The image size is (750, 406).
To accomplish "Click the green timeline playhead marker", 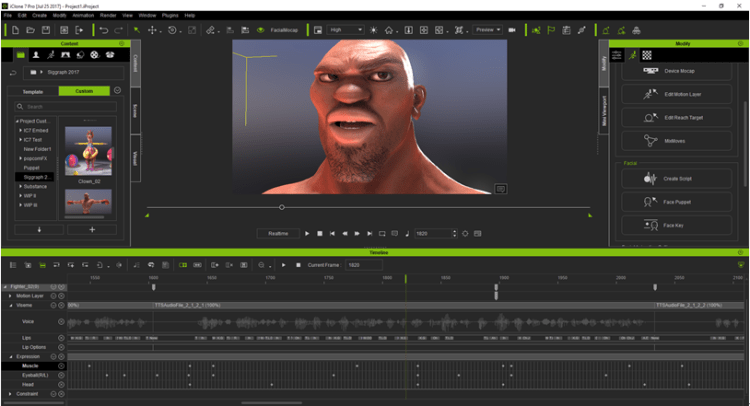I will [x=406, y=278].
